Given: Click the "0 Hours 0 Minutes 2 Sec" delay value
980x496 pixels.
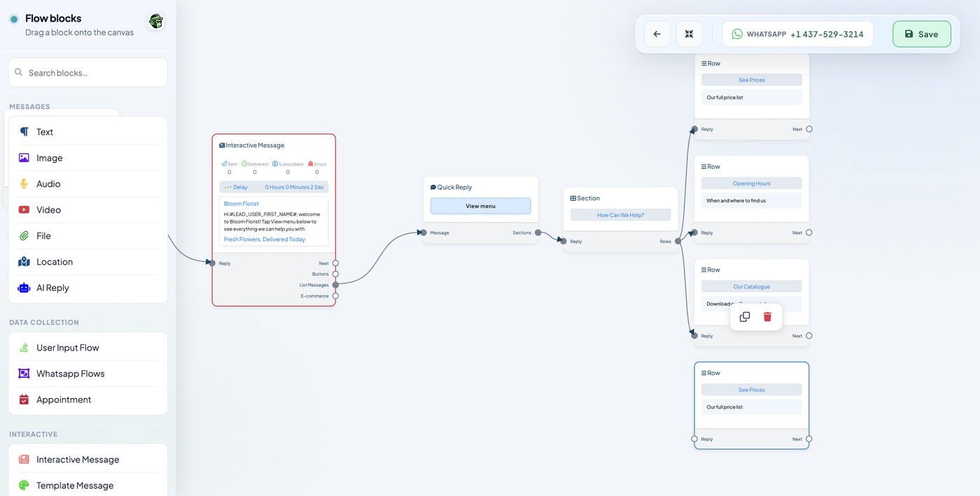Looking at the screenshot, I should [295, 187].
